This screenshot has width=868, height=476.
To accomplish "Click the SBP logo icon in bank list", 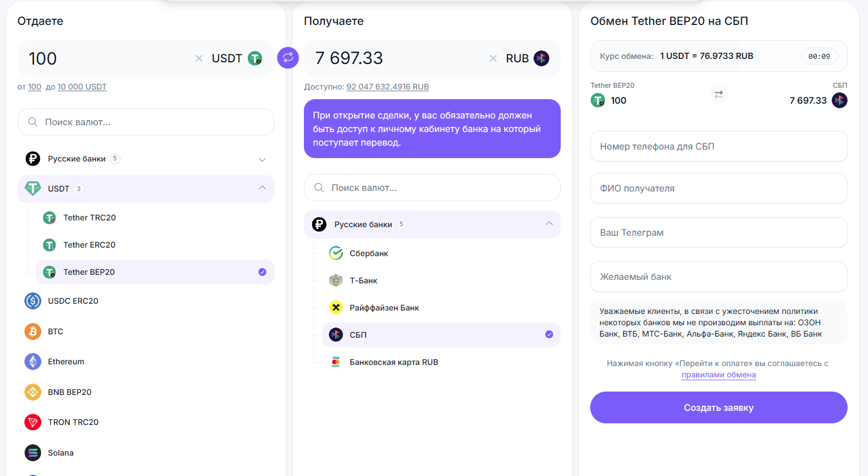I will pyautogui.click(x=336, y=335).
